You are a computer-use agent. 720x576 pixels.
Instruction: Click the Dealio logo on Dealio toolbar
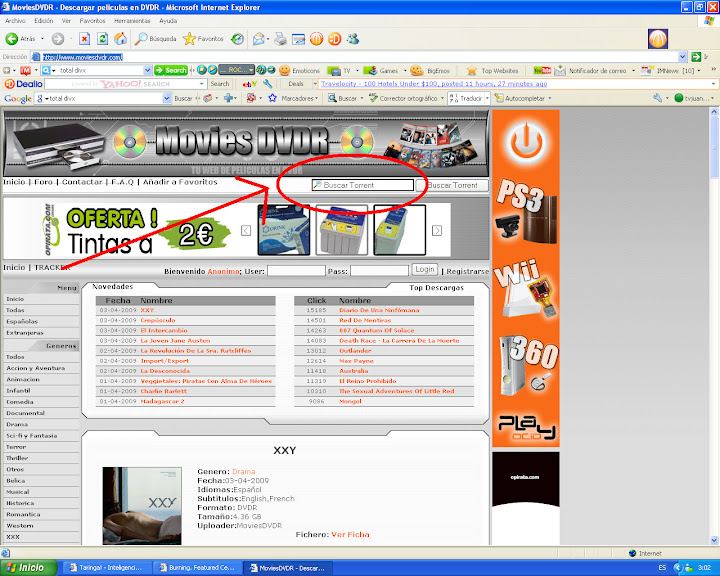click(x=23, y=84)
